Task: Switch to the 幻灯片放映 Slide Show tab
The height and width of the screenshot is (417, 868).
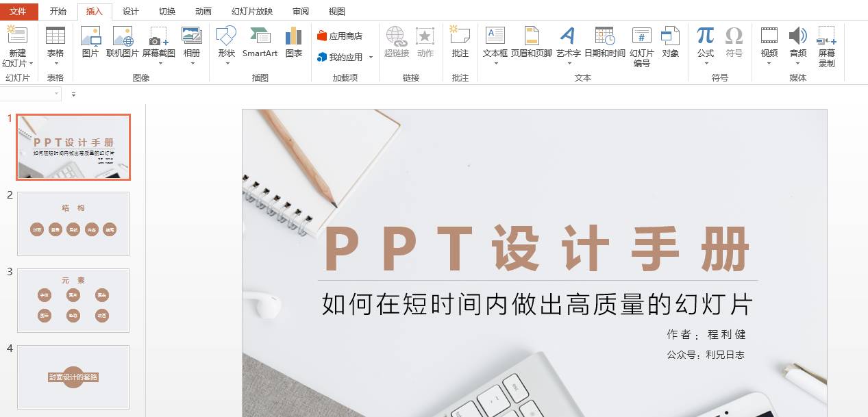Action: coord(251,12)
